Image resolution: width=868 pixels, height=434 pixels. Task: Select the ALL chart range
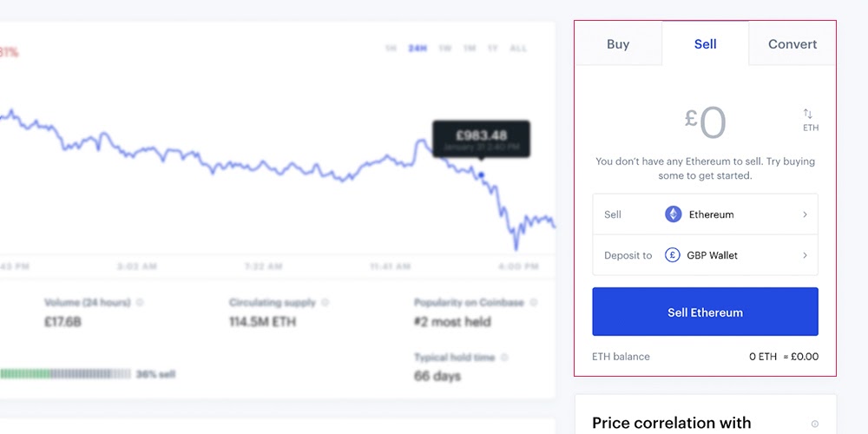pos(519,49)
